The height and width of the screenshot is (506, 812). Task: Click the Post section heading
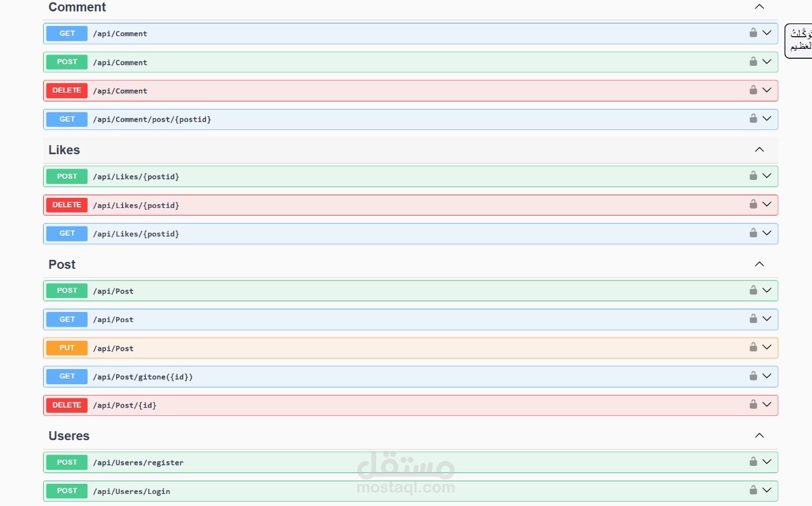62,264
